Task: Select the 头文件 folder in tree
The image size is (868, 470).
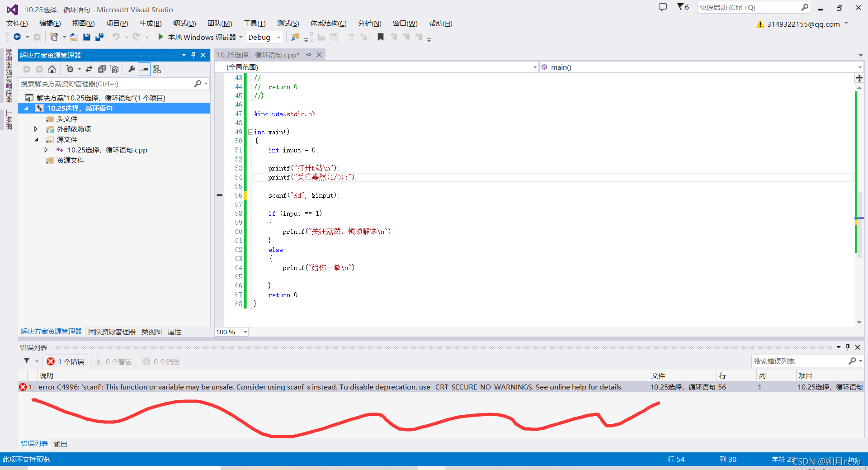Action: tap(67, 119)
